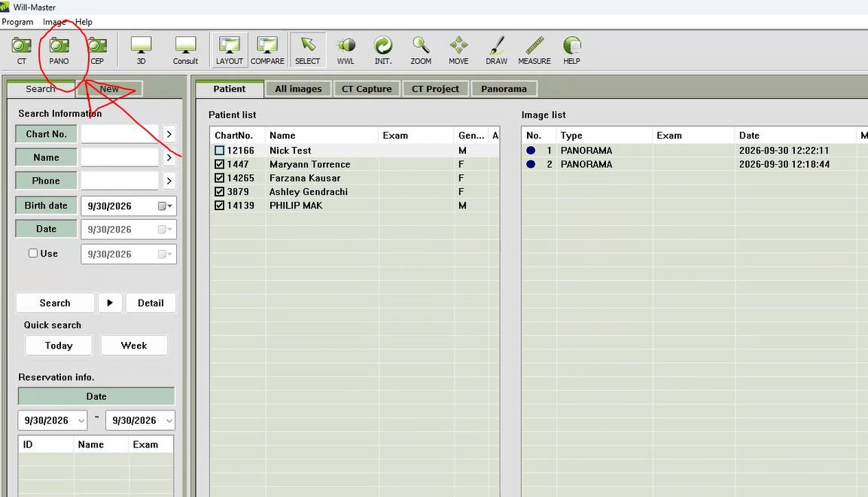Click the play arrow button beside Search
Viewport: 868px width, 497px height.
pos(110,303)
